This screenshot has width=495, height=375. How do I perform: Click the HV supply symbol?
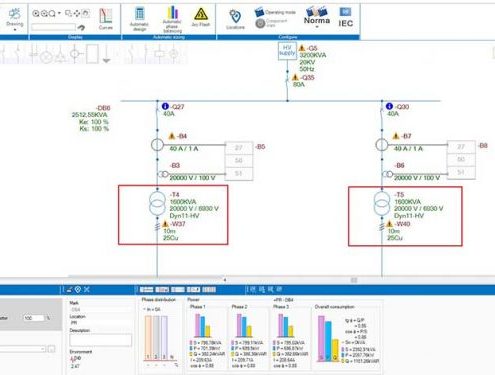(x=287, y=51)
